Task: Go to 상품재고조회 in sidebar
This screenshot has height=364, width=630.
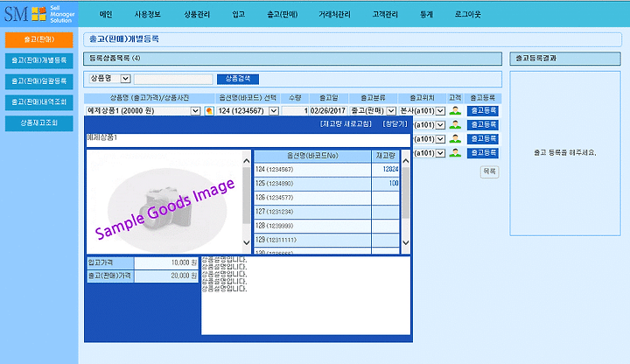Action: pyautogui.click(x=39, y=123)
